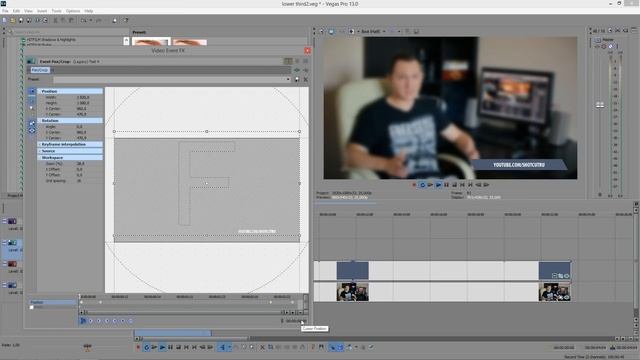Click the Delete icon on timeline toolbar

point(263,347)
